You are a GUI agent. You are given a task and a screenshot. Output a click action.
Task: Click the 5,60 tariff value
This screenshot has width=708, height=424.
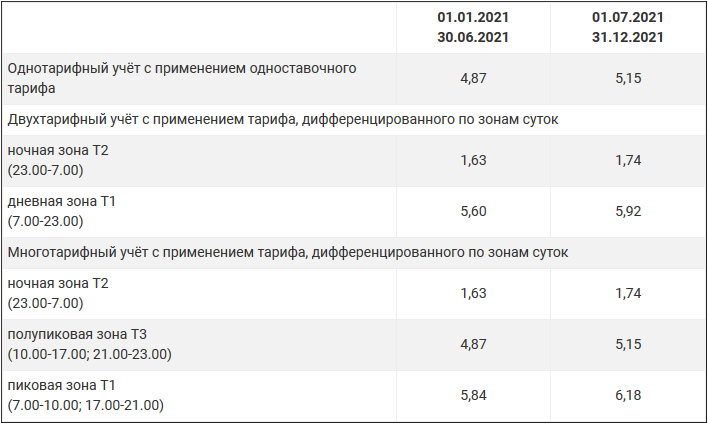point(473,211)
